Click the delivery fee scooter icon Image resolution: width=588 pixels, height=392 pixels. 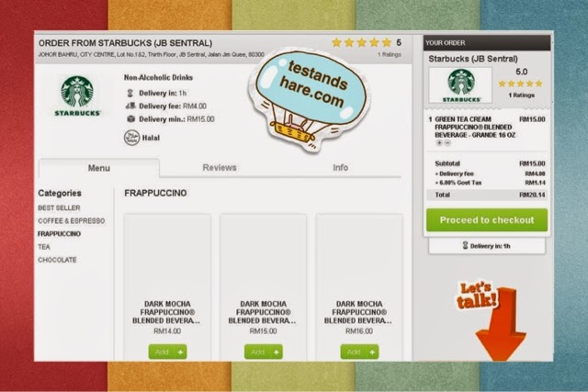pos(130,106)
